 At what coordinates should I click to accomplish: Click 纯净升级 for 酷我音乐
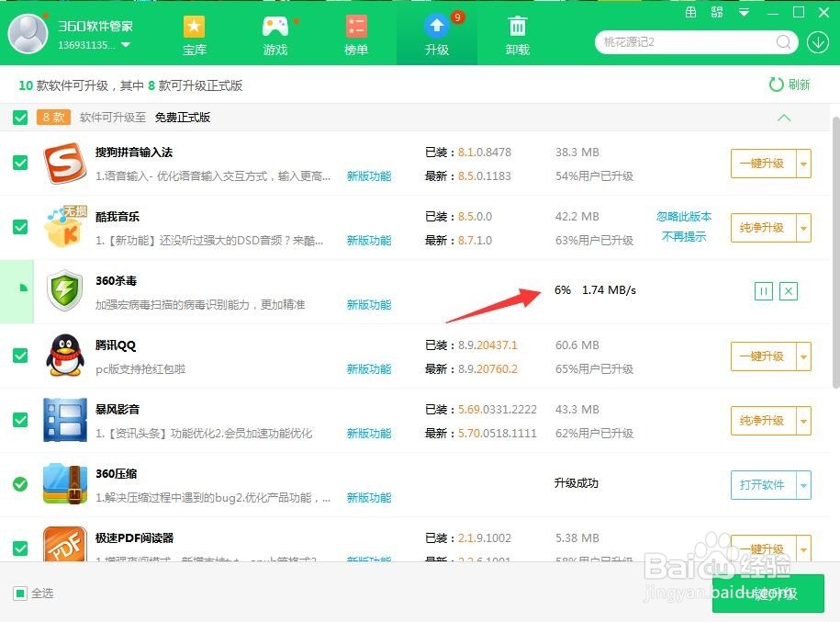pyautogui.click(x=764, y=228)
